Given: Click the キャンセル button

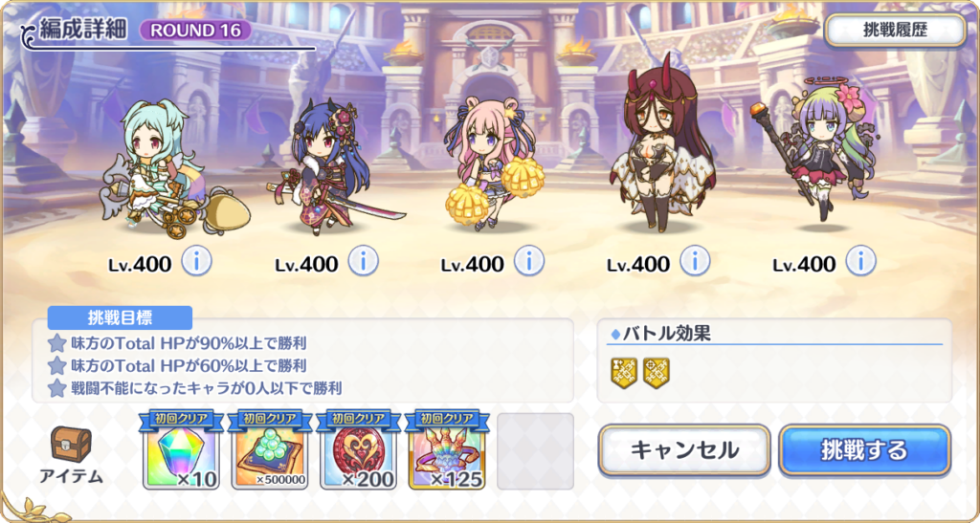Looking at the screenshot, I should pos(684,450).
